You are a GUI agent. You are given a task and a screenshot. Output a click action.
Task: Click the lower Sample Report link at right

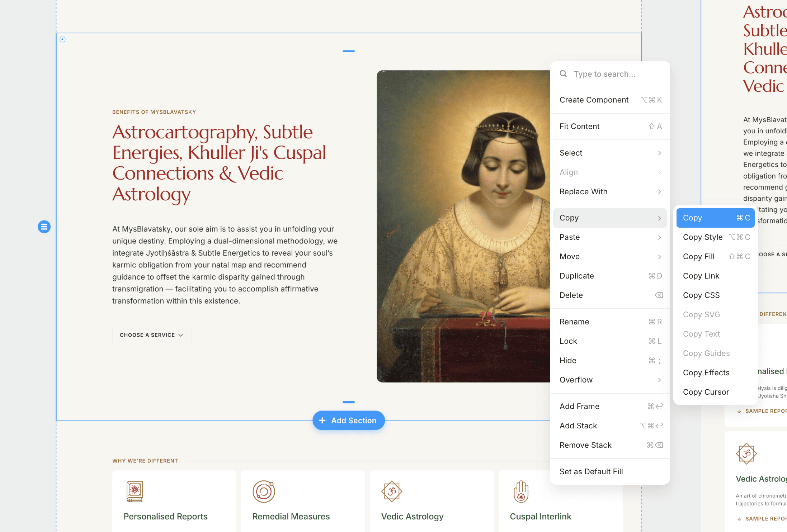click(762, 519)
